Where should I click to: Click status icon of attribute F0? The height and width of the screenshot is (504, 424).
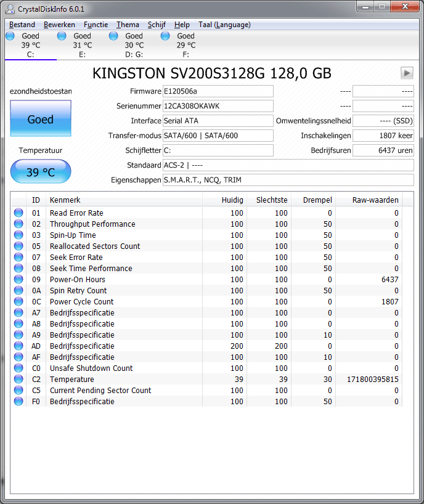click(x=18, y=401)
